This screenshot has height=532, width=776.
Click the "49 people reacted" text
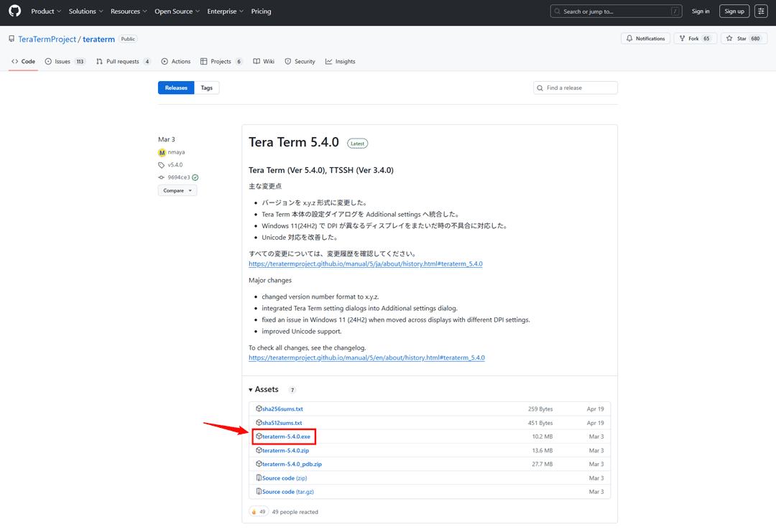[295, 512]
